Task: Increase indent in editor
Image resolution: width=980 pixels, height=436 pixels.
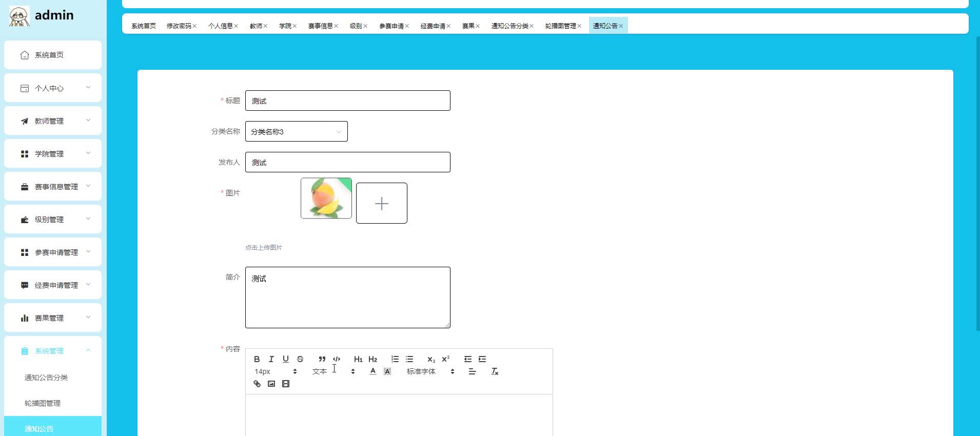Action: point(482,359)
